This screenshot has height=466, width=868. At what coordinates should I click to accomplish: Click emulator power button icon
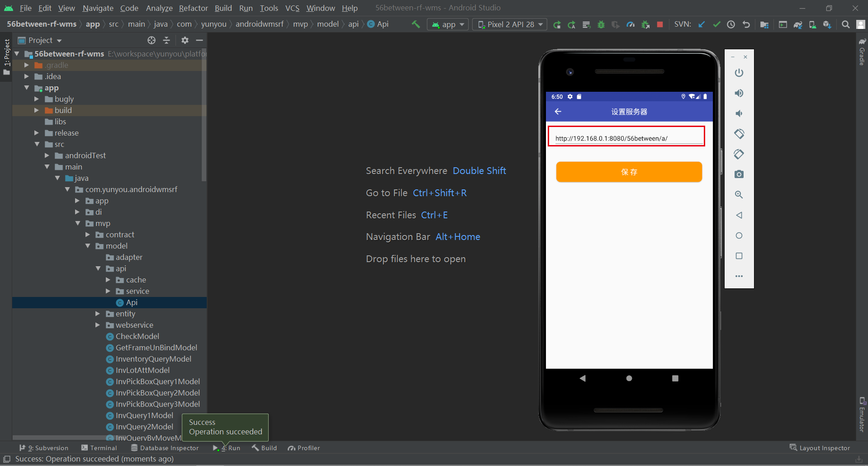(x=739, y=73)
